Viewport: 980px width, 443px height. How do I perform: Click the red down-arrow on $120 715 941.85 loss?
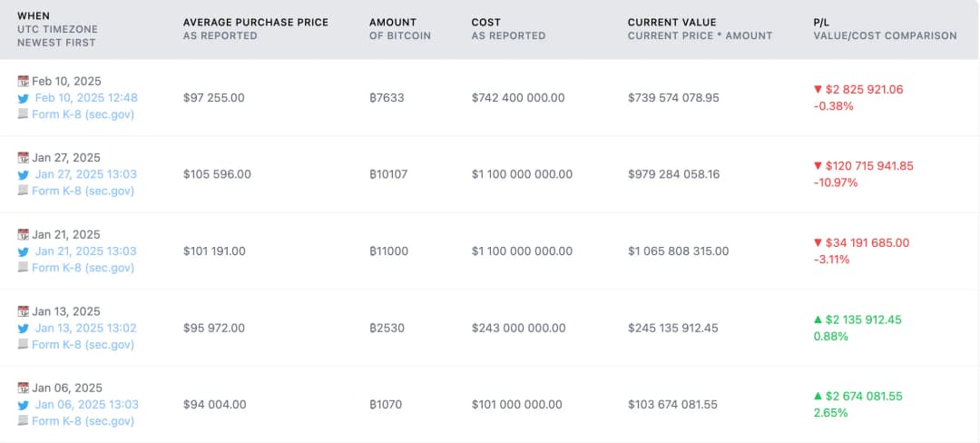(818, 166)
